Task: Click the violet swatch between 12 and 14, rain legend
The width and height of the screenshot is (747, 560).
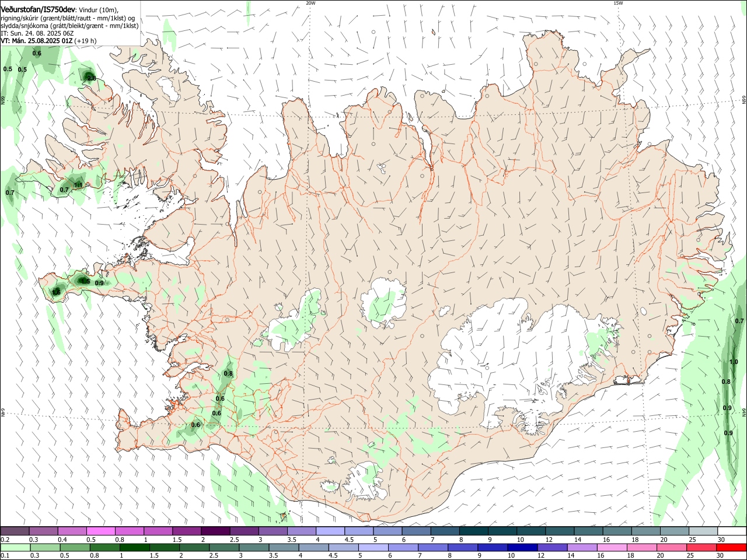Action: point(551,547)
